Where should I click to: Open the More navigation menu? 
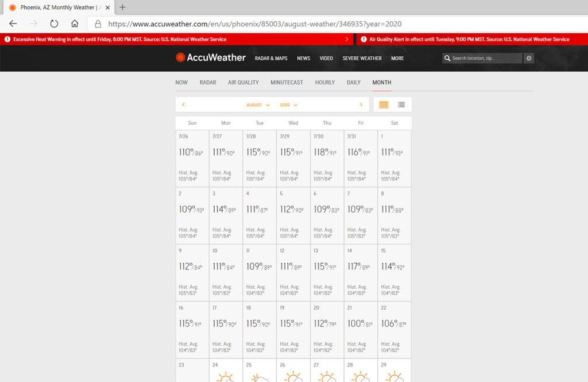pyautogui.click(x=397, y=58)
